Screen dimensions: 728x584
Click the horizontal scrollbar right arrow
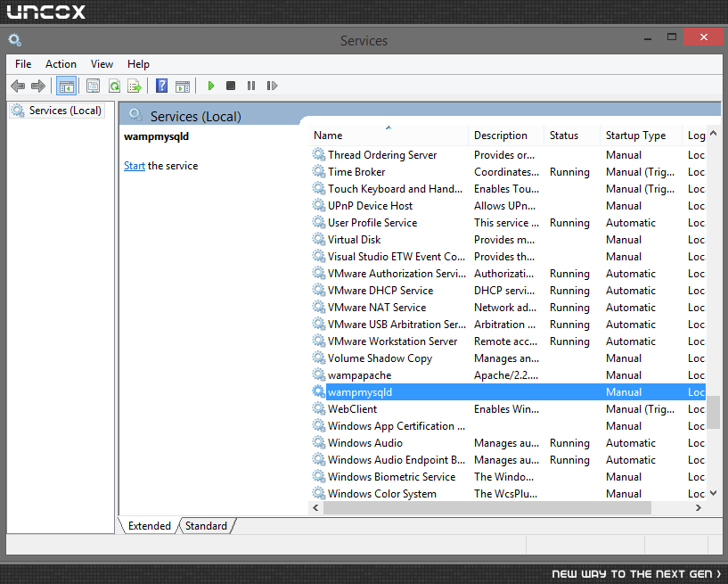(x=699, y=508)
